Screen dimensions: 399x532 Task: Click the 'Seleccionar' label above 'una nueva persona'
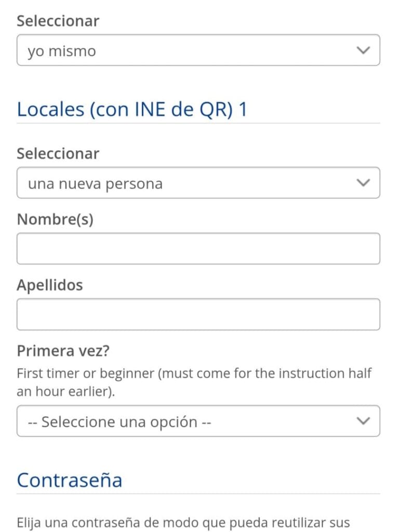pyautogui.click(x=58, y=154)
